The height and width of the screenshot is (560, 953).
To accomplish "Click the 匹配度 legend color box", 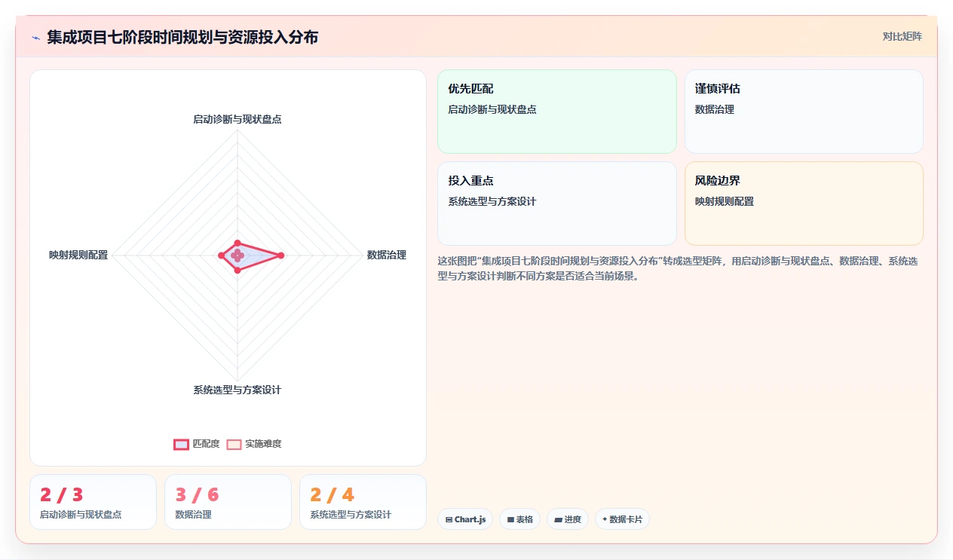I will point(181,444).
